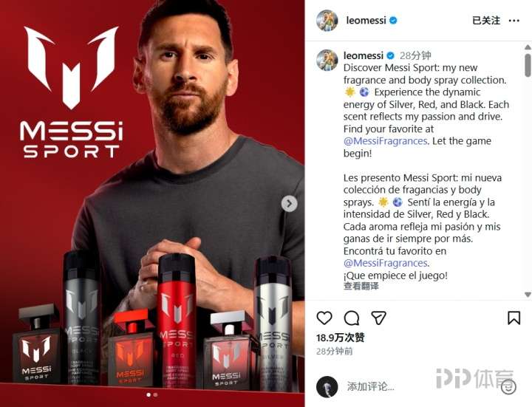Open the 18.9万次赞 likes list

[341, 338]
